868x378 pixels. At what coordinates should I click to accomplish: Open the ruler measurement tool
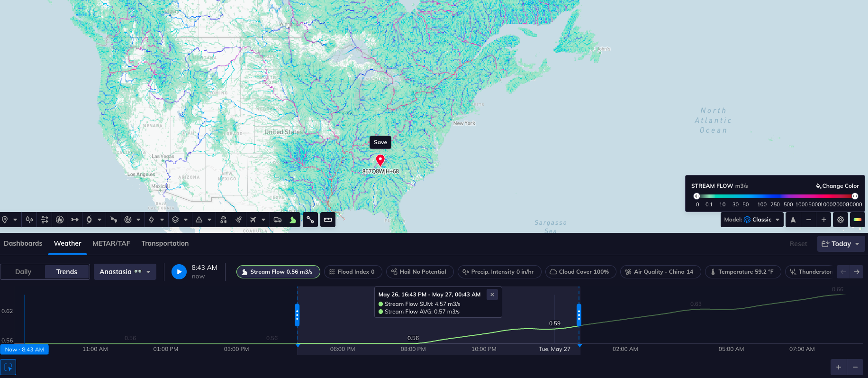[x=327, y=220]
